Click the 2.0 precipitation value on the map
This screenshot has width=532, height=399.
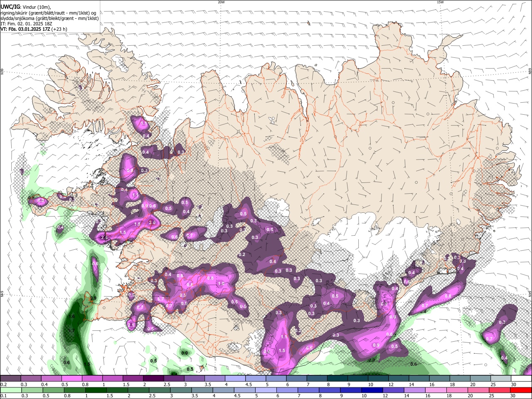(152, 223)
